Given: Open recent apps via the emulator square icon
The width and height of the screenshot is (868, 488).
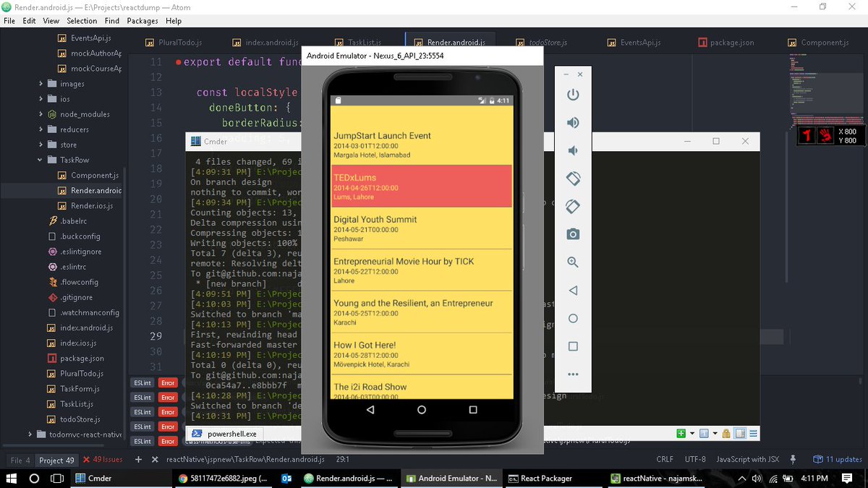Looking at the screenshot, I should [x=573, y=346].
